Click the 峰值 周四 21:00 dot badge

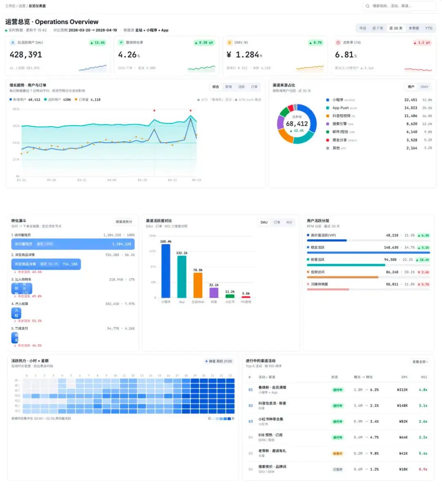tap(219, 361)
